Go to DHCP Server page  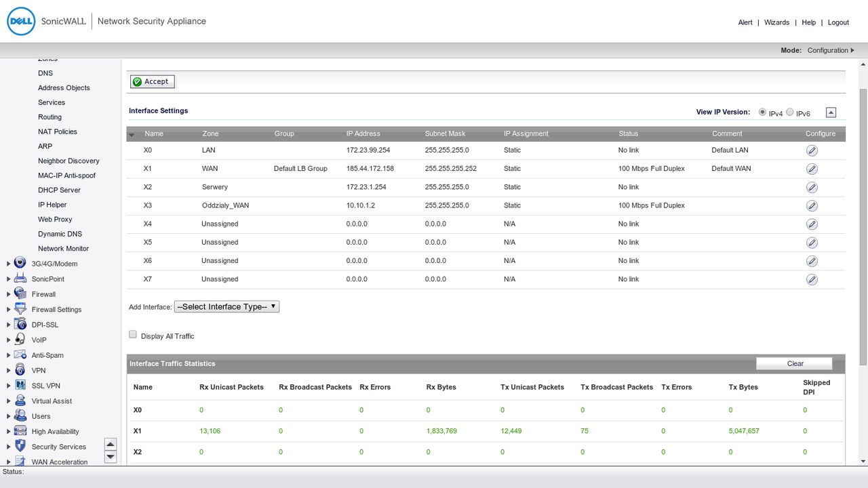(x=59, y=190)
